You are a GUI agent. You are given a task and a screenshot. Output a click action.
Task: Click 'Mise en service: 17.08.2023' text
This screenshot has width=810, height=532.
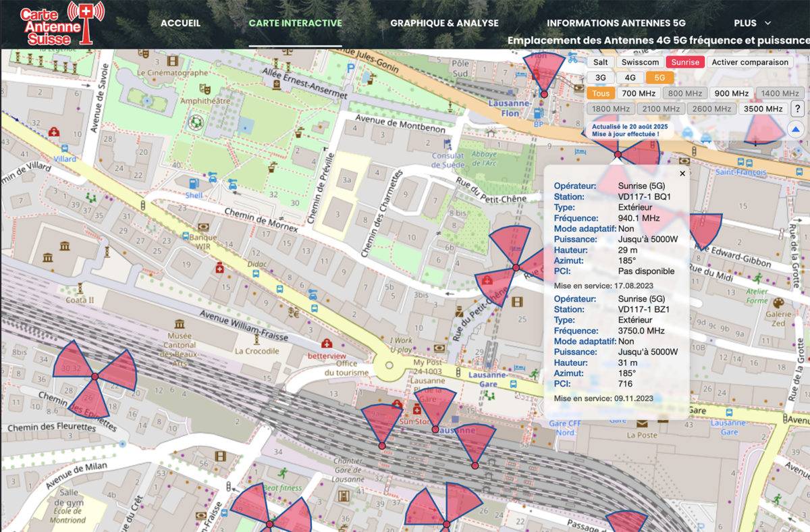604,286
